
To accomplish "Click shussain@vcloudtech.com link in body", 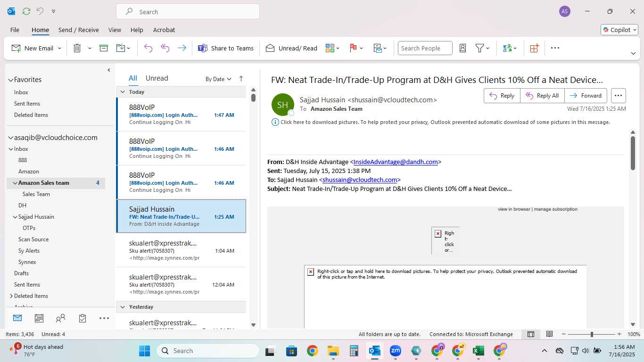I will click(360, 180).
